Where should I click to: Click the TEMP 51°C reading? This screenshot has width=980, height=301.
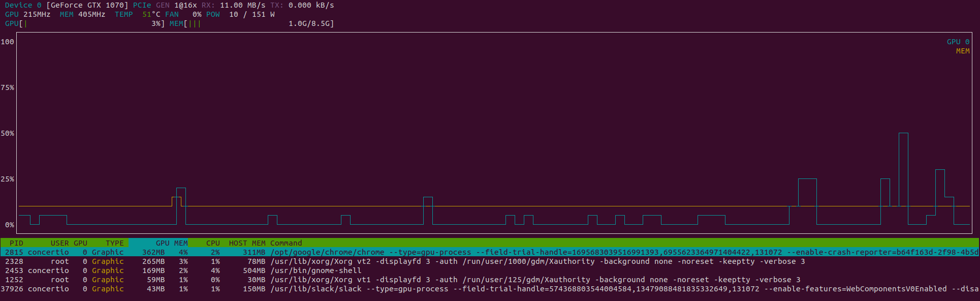137,14
